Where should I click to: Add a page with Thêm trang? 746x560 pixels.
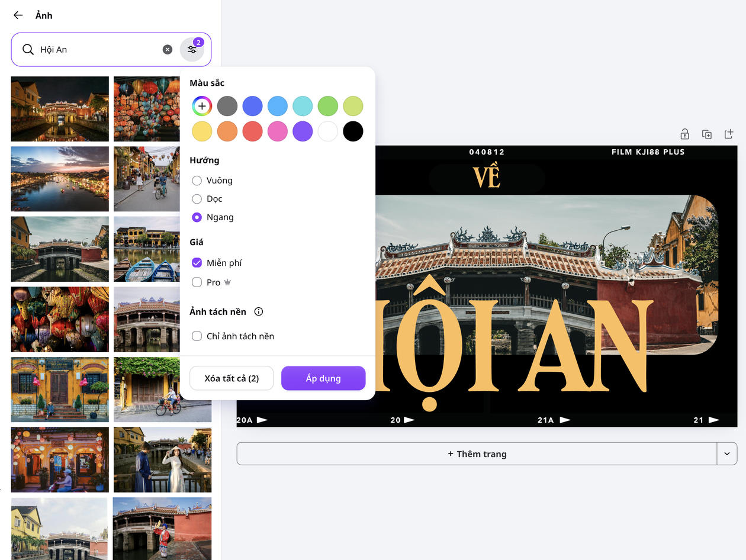coord(477,454)
